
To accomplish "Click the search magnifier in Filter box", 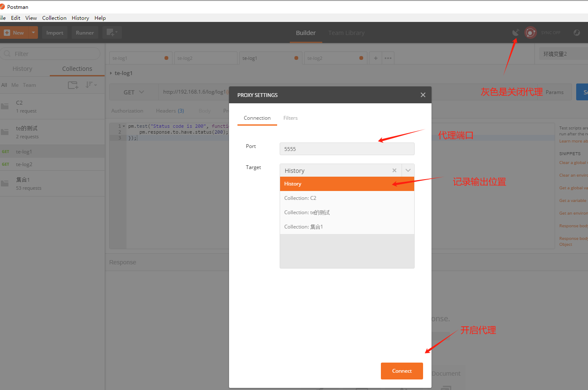I will (x=7, y=54).
